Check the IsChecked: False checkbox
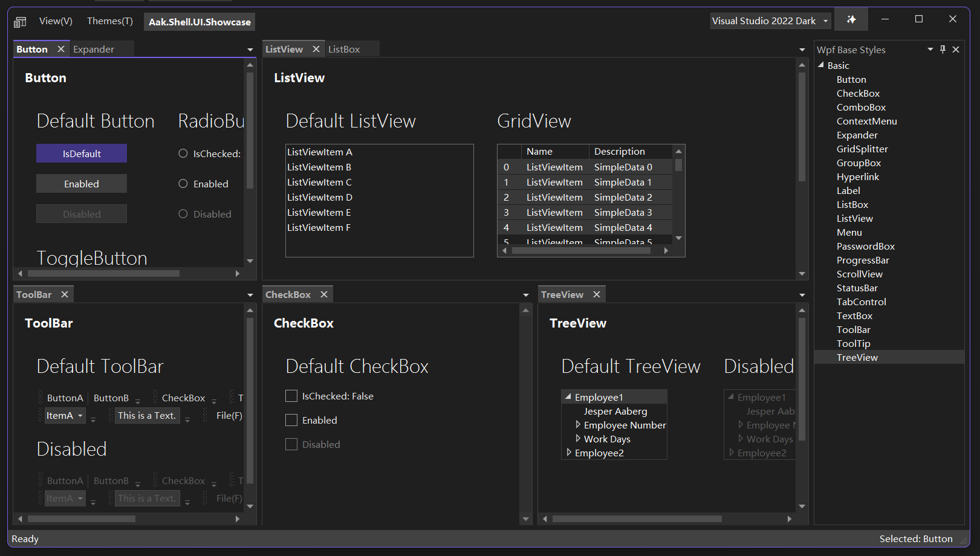The height and width of the screenshot is (556, 980). (291, 396)
